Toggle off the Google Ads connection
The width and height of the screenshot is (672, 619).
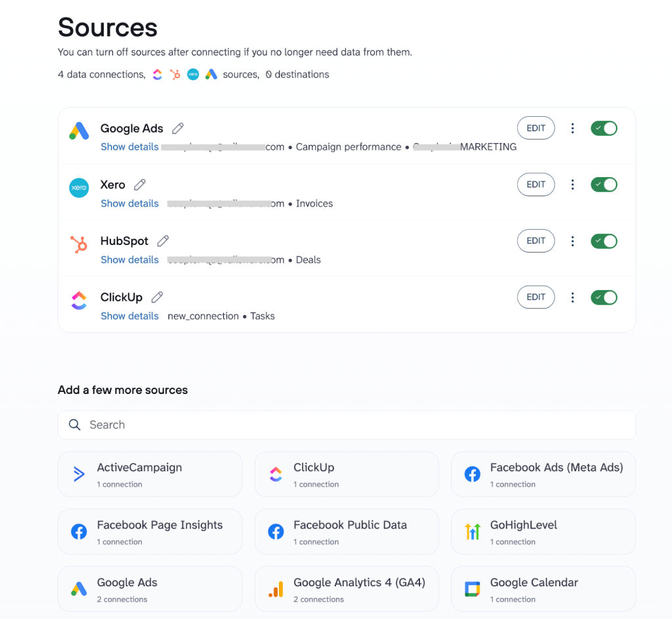coord(604,128)
